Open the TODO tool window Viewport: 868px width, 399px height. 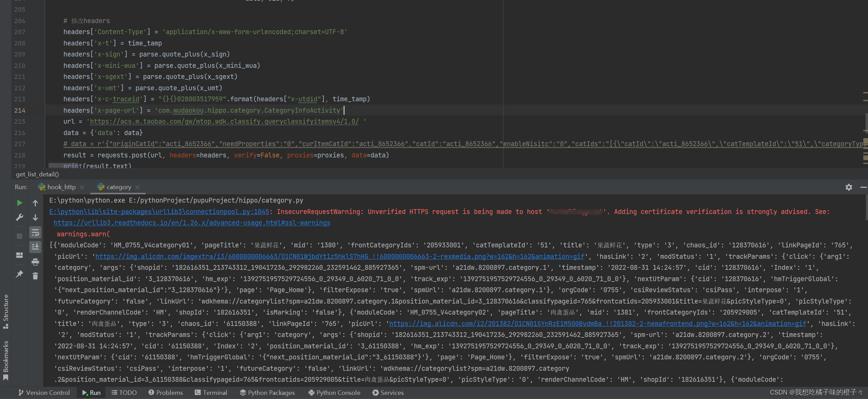click(124, 392)
